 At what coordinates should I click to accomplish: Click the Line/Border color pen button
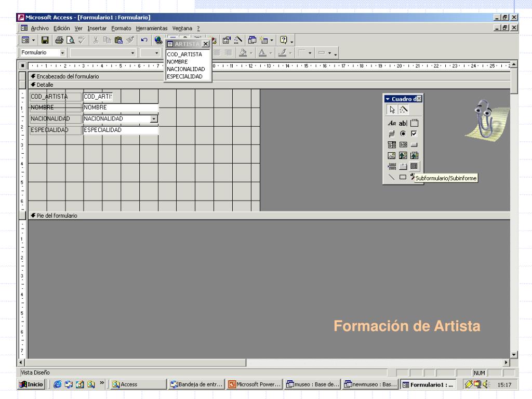coord(282,52)
